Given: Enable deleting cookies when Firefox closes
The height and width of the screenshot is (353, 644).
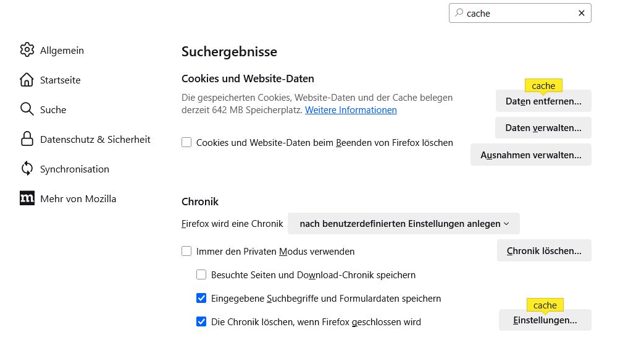Looking at the screenshot, I should pyautogui.click(x=186, y=143).
